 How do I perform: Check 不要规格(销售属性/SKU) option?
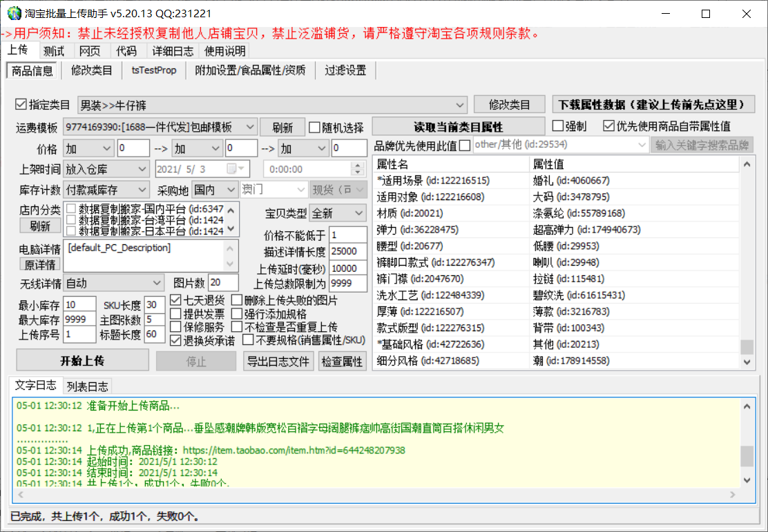(249, 339)
